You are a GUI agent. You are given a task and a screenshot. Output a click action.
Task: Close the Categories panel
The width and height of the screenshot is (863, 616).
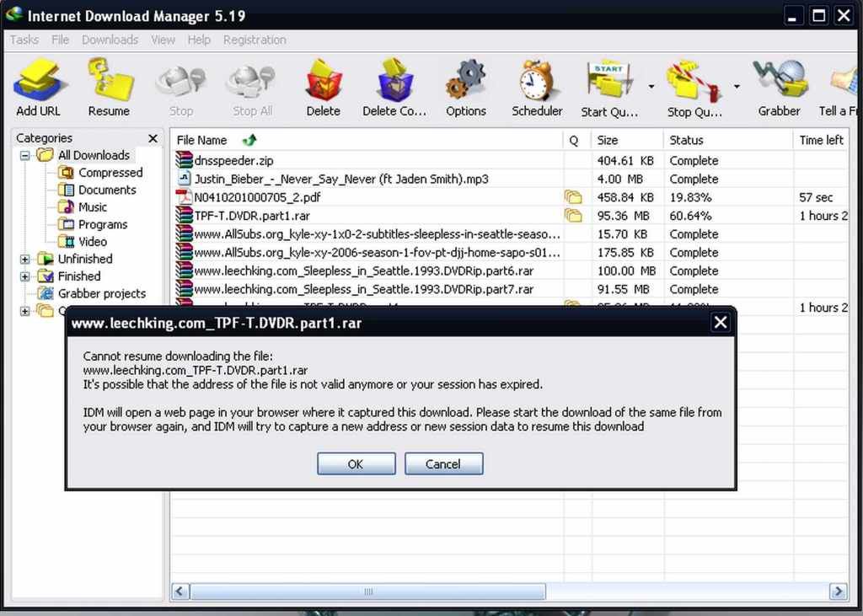click(x=153, y=138)
